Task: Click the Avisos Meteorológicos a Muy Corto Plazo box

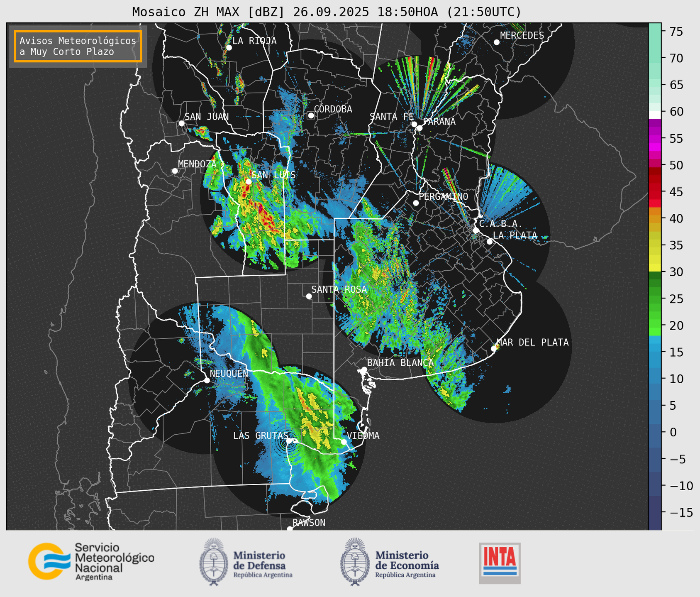Action: coord(78,46)
